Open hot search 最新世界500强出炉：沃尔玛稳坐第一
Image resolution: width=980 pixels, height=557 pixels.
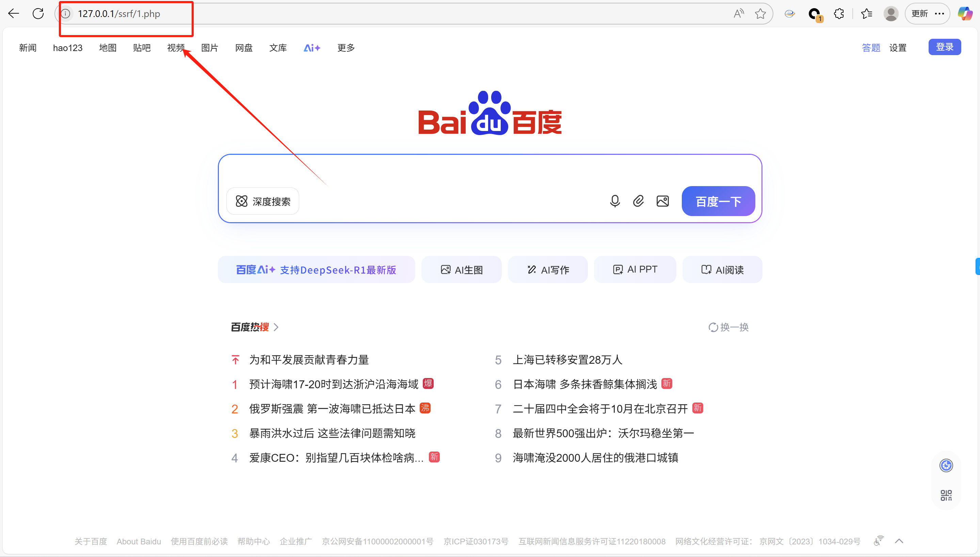click(x=604, y=433)
